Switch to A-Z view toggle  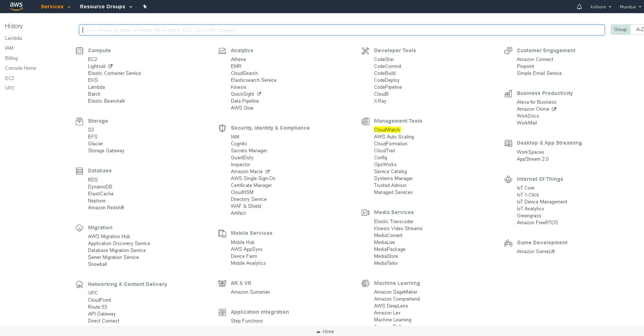click(639, 30)
